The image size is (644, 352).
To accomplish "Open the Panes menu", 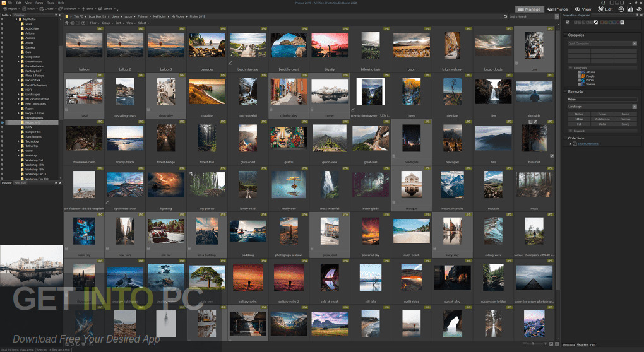I will click(39, 3).
